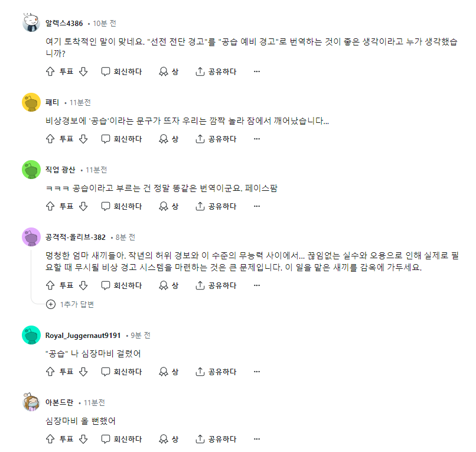Screen dimensions: 476x452
Task: Open more options for 알렉스4386's comment
Action: point(257,71)
